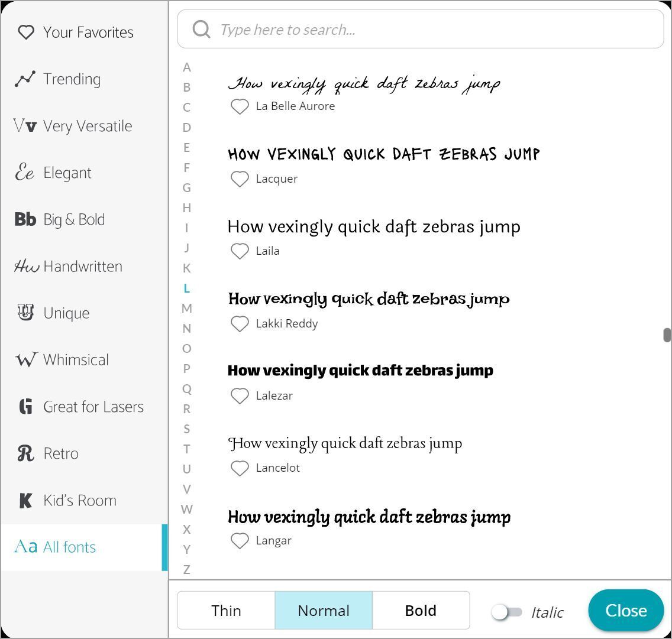Viewport: 672px width, 639px height.
Task: Click the Ee Elegant category icon
Action: tap(24, 172)
